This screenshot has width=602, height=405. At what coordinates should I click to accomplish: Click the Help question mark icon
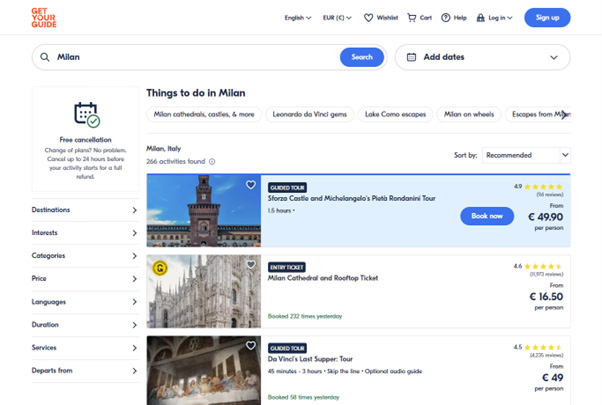(445, 18)
